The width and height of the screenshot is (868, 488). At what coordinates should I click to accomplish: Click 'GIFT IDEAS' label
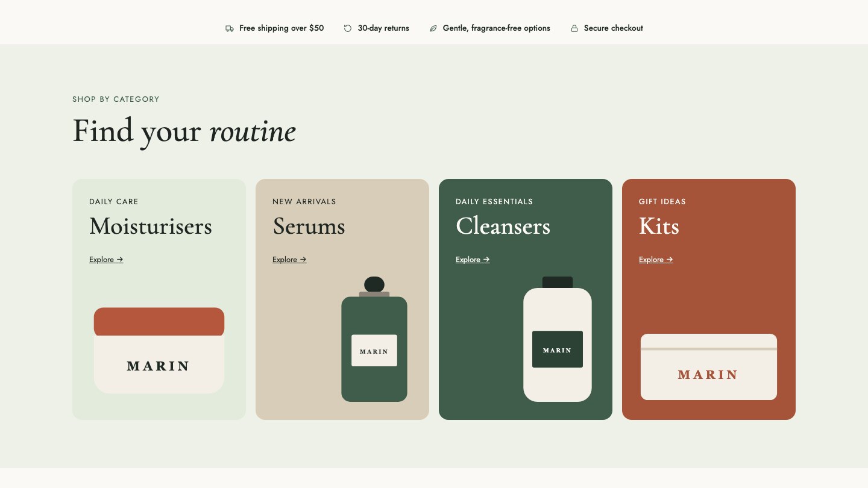point(662,202)
